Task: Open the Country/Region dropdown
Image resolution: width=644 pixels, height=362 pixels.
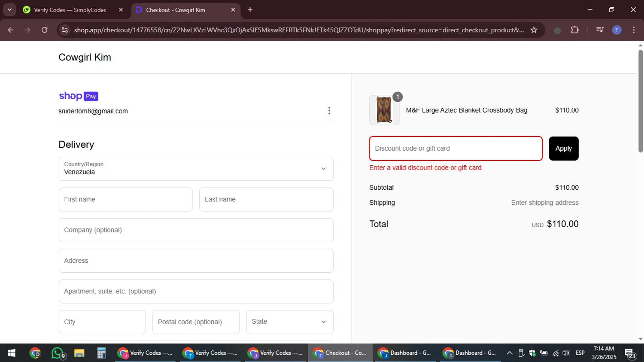Action: (x=196, y=169)
